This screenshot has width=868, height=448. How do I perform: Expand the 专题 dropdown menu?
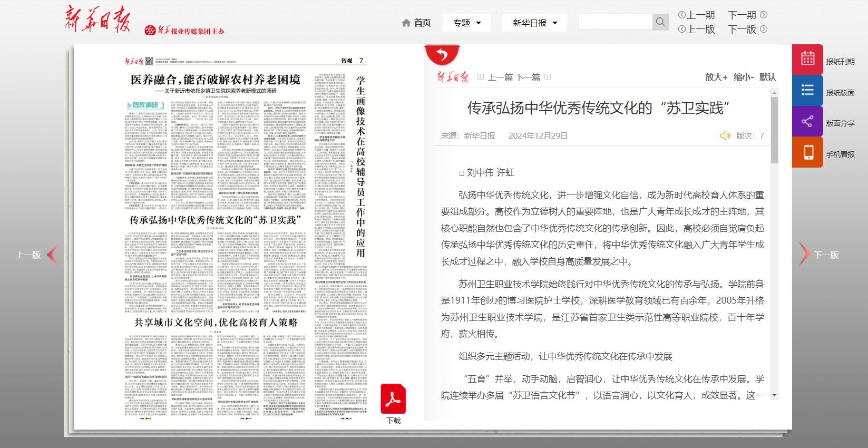[467, 23]
